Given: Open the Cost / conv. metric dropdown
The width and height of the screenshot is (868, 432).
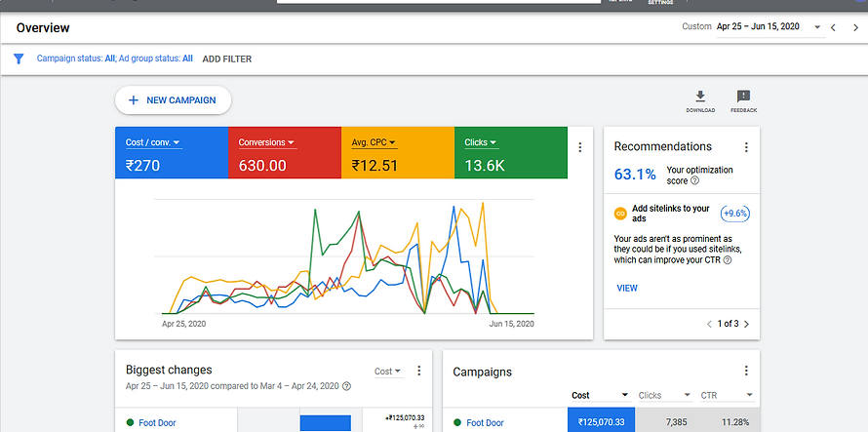Looking at the screenshot, I should (153, 143).
